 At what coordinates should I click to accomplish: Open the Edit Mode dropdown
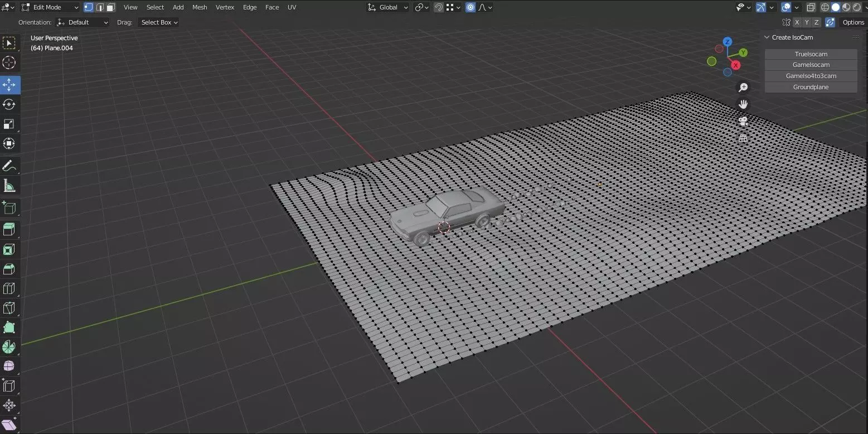pyautogui.click(x=50, y=7)
